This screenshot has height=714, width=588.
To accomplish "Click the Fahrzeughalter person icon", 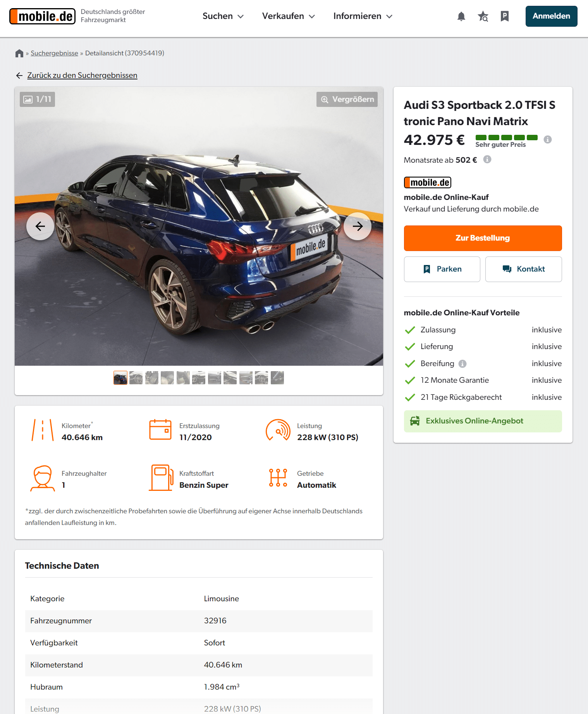I will (x=43, y=478).
